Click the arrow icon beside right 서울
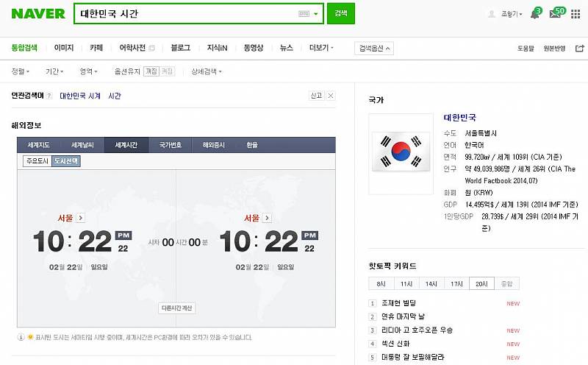 tap(266, 218)
